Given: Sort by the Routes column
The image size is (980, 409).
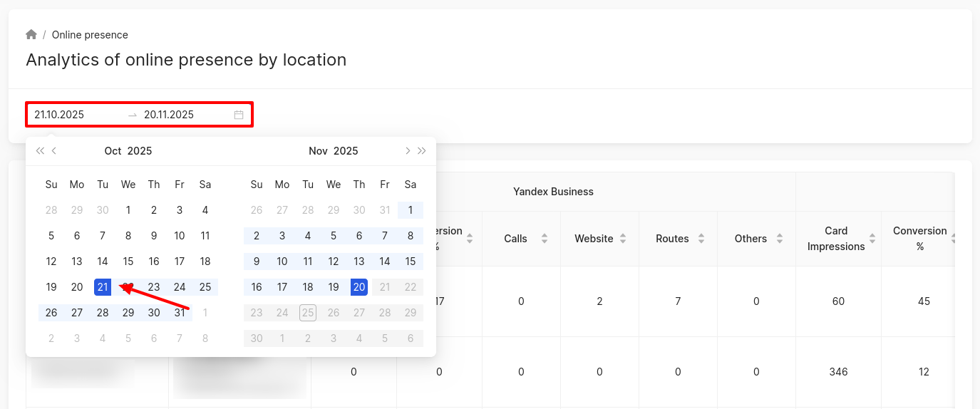Looking at the screenshot, I should pyautogui.click(x=701, y=239).
